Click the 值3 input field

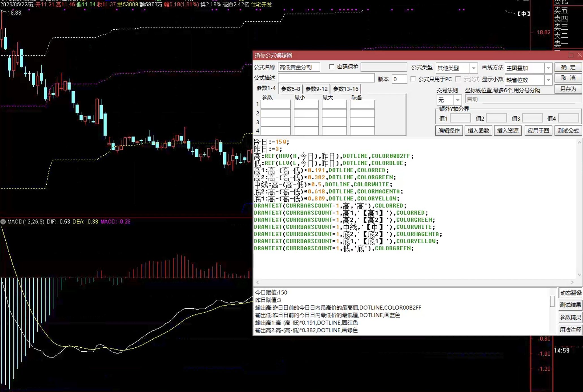(533, 118)
